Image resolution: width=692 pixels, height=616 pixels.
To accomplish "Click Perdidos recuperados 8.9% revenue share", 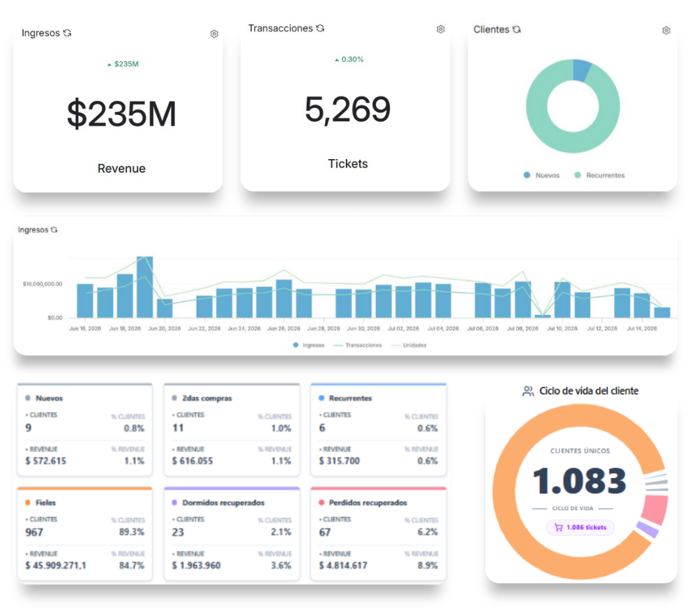I will tap(428, 565).
